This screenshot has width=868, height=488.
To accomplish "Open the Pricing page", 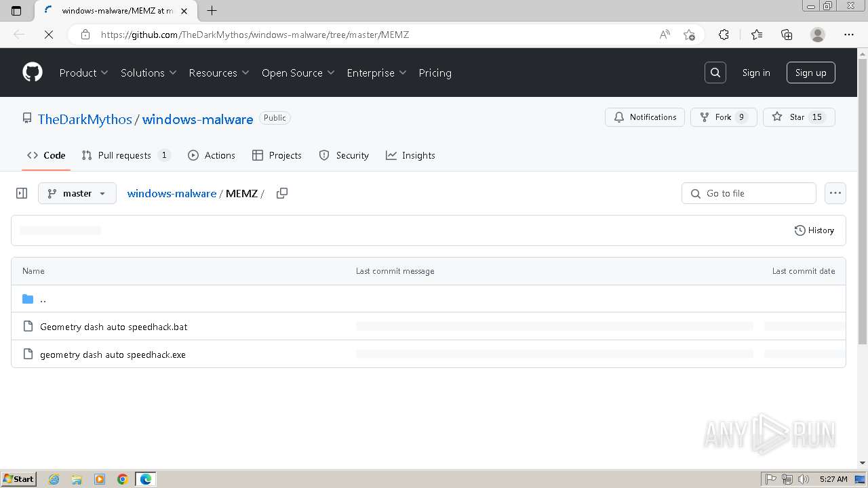I will tap(435, 73).
